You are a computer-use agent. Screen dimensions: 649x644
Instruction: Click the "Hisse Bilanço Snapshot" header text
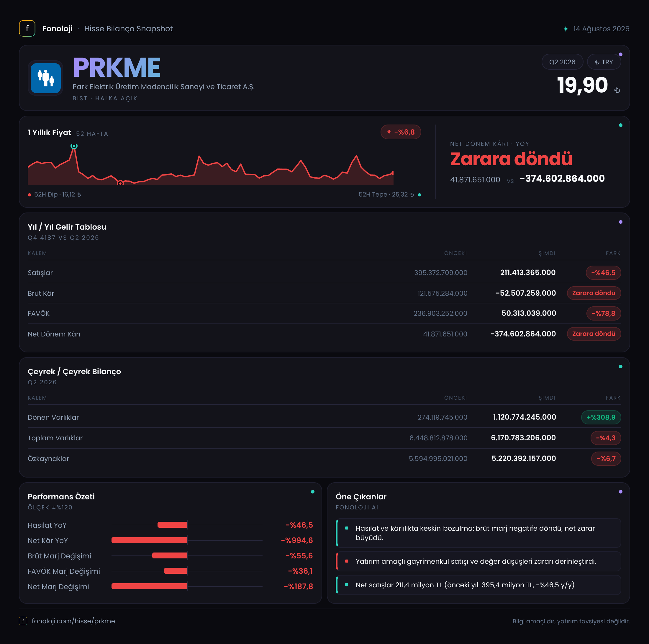(129, 29)
